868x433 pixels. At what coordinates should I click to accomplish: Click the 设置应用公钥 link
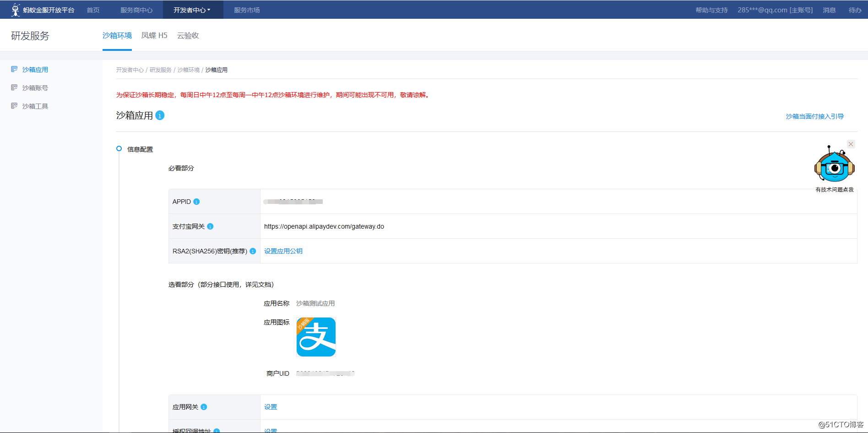(x=283, y=251)
